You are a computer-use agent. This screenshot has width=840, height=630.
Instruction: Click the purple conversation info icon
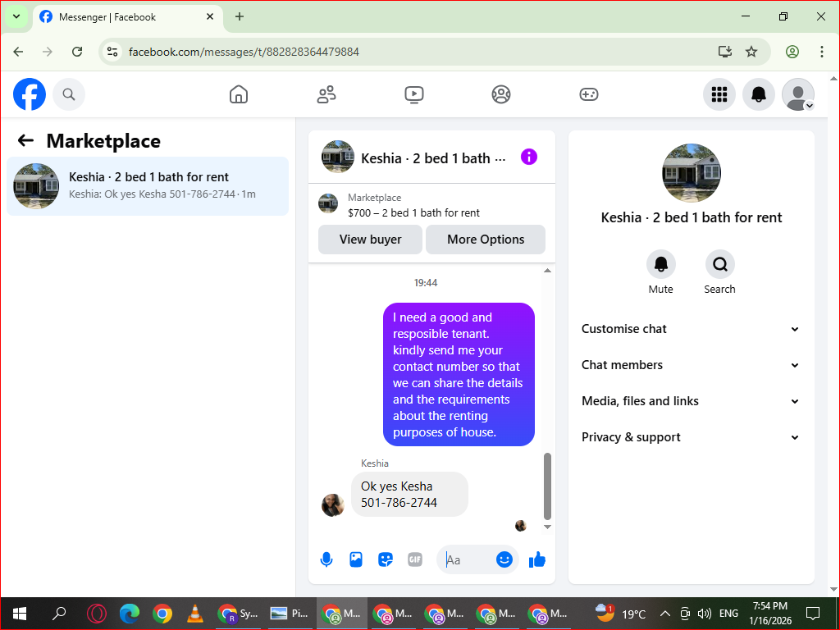point(529,157)
